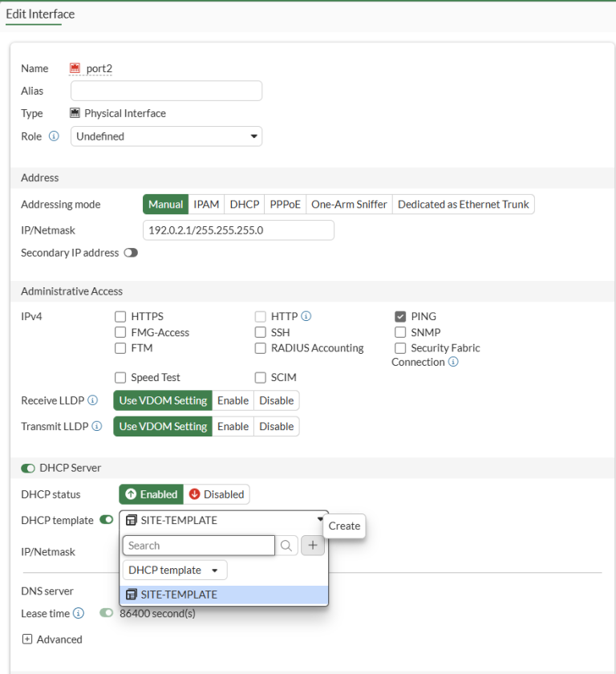This screenshot has height=674, width=616.
Task: Click the Physical Interface type icon
Action: (75, 113)
